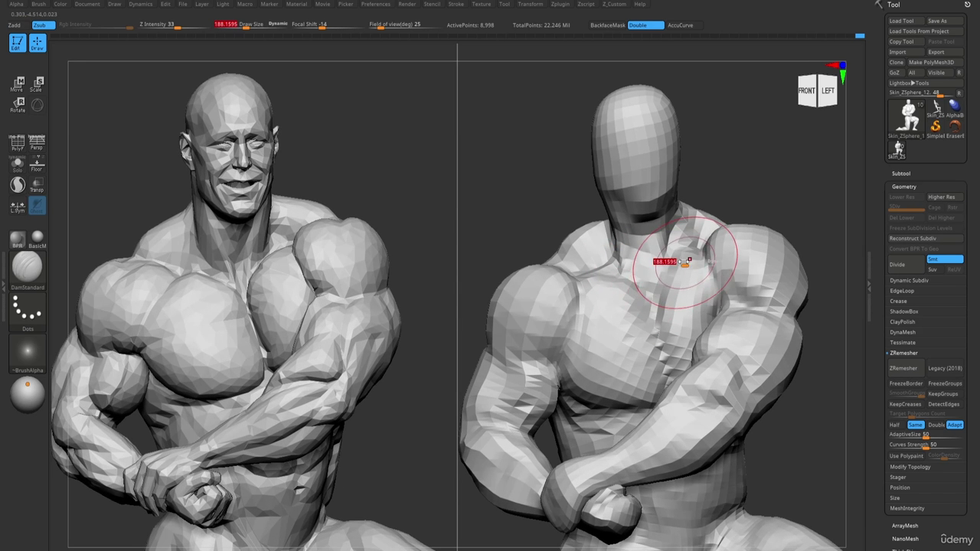
Task: Open the Render menu
Action: coord(407,4)
